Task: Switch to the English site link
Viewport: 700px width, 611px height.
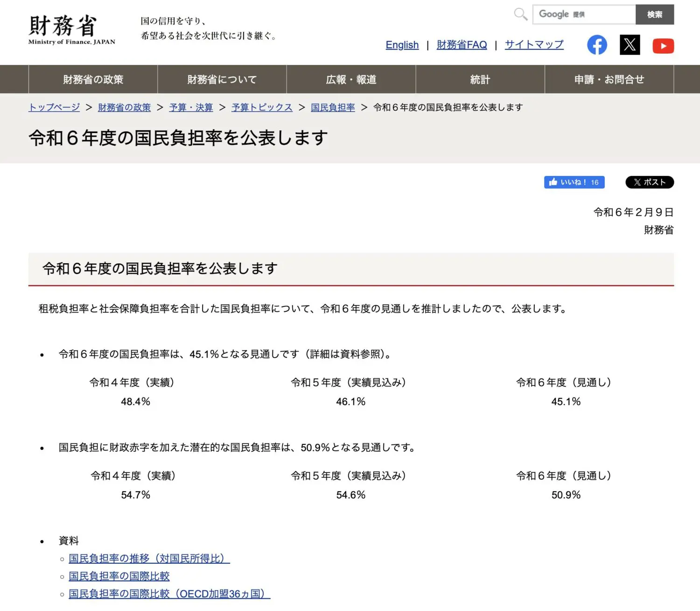Action: click(402, 45)
